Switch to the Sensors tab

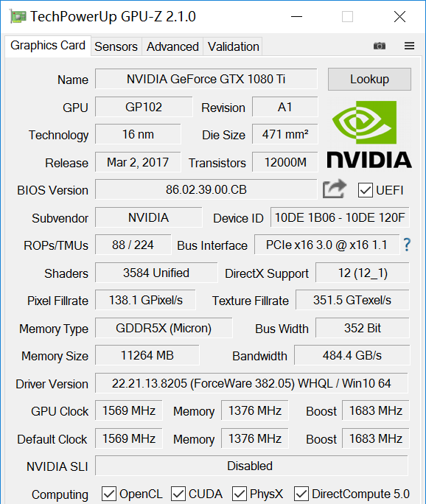tap(116, 46)
